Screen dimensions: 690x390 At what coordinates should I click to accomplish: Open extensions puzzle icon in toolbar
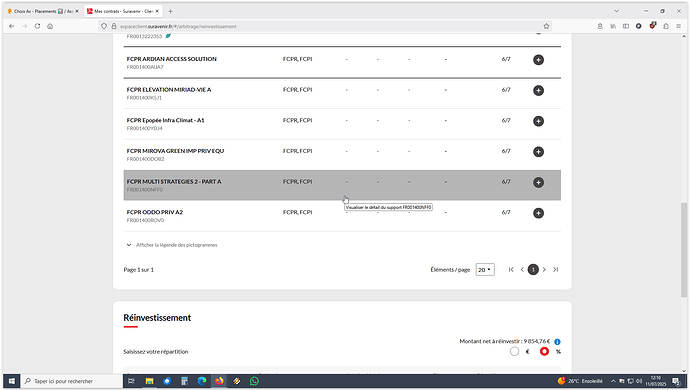coord(666,26)
